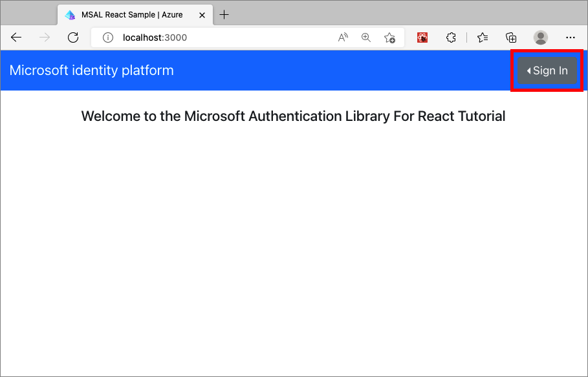
Task: Open the Favorites list icon
Action: click(483, 38)
